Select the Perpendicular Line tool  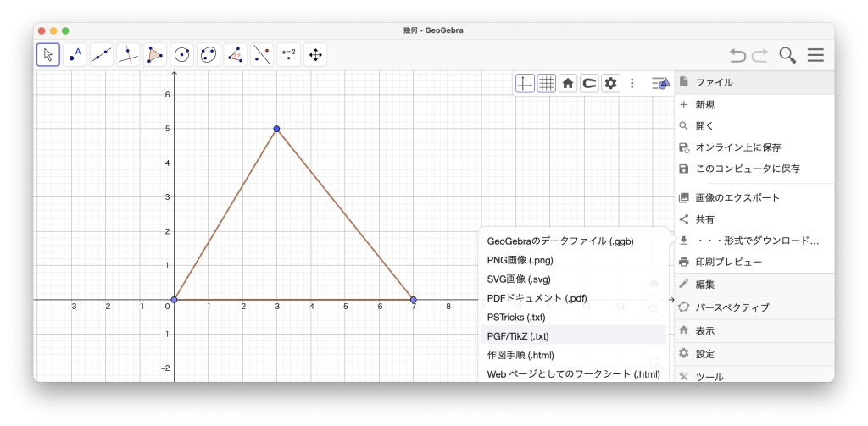click(x=128, y=55)
